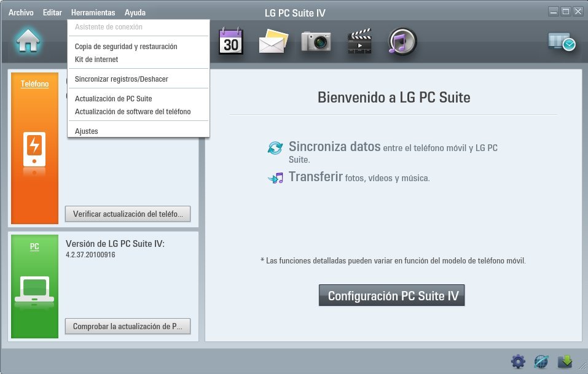This screenshot has height=374, width=588.
Task: Click the laptop icon in green PC panel
Action: (34, 289)
